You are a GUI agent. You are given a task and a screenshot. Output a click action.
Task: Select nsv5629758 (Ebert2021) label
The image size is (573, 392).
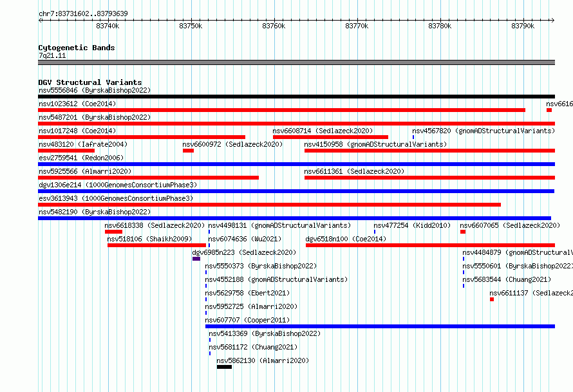tap(247, 293)
